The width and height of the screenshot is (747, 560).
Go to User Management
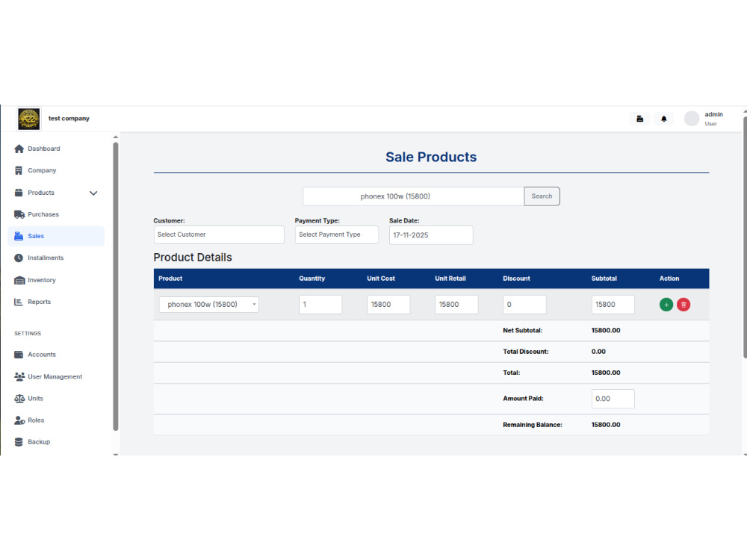pos(56,376)
